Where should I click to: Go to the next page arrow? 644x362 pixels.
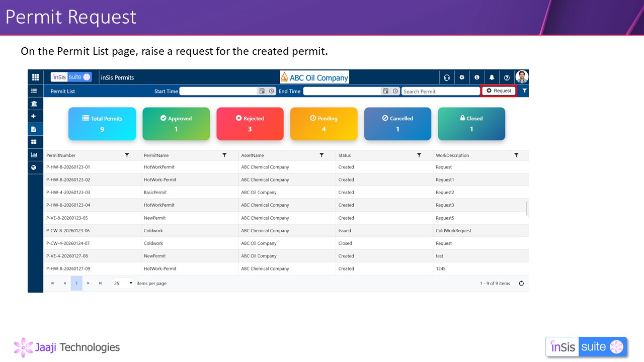coord(89,284)
